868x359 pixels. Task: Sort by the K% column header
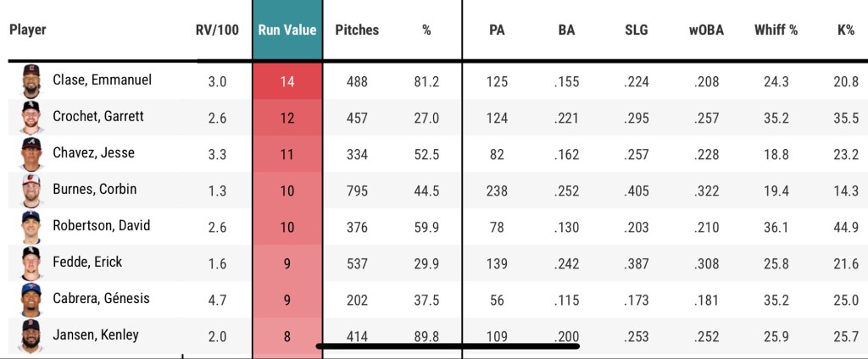pos(845,30)
